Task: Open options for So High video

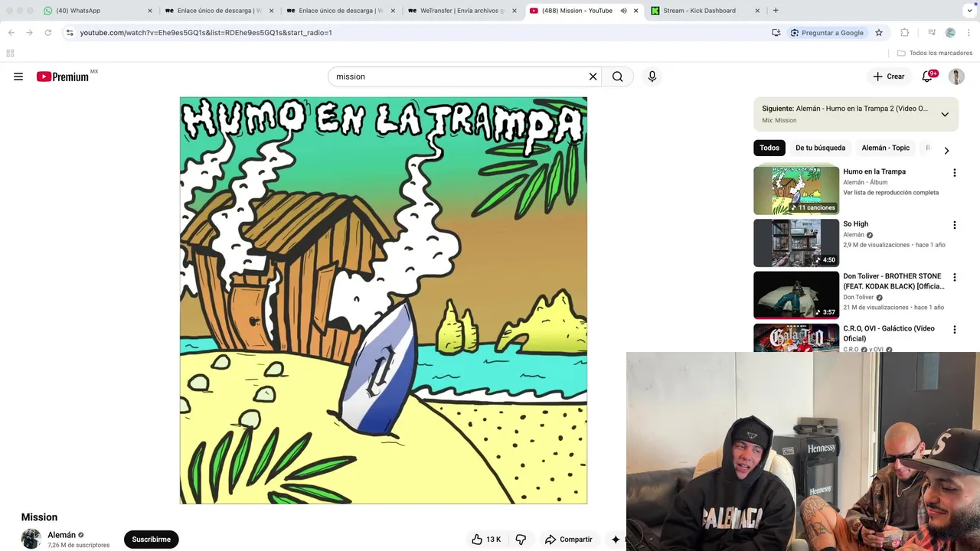Action: [954, 225]
